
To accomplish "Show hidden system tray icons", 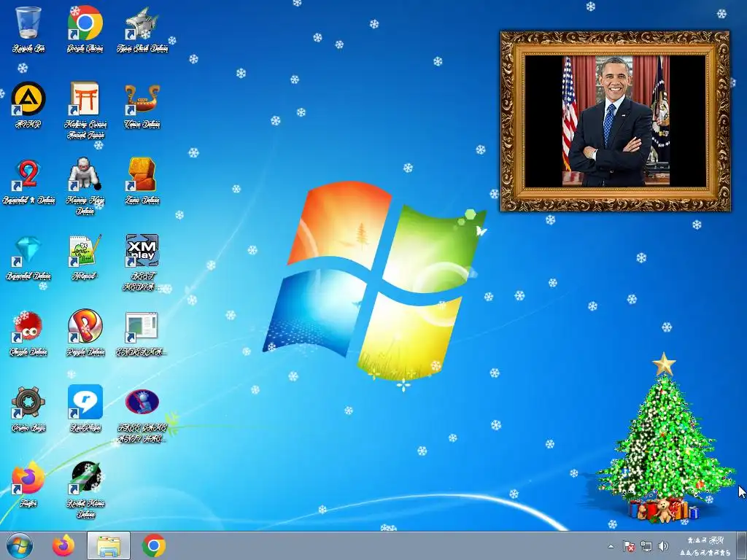I will coord(611,546).
